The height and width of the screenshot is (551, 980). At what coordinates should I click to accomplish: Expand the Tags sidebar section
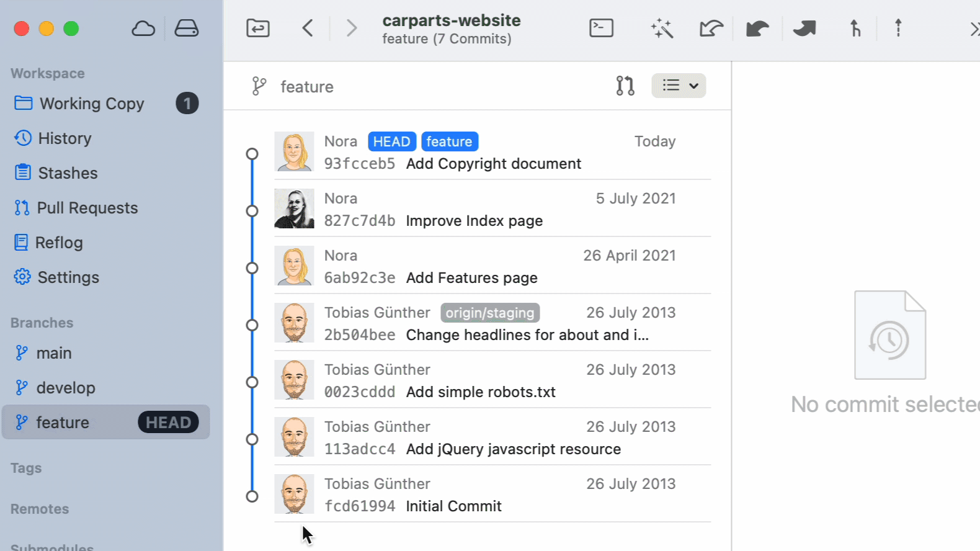tap(26, 468)
